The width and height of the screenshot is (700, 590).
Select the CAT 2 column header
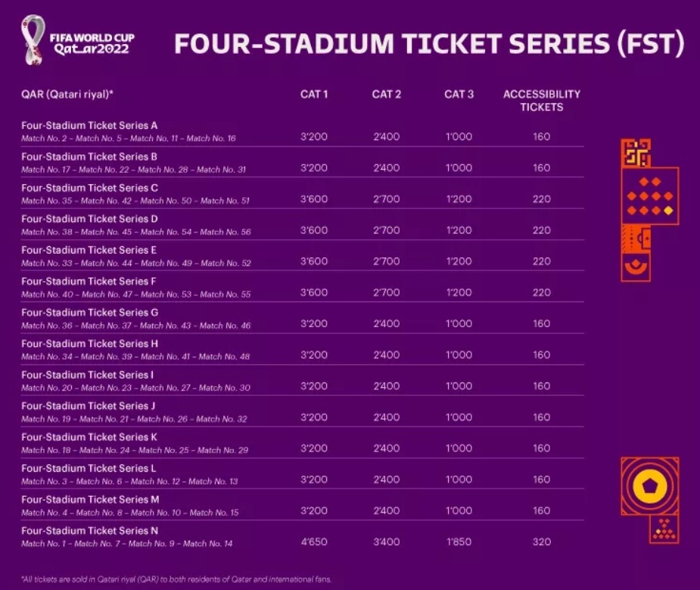(387, 94)
